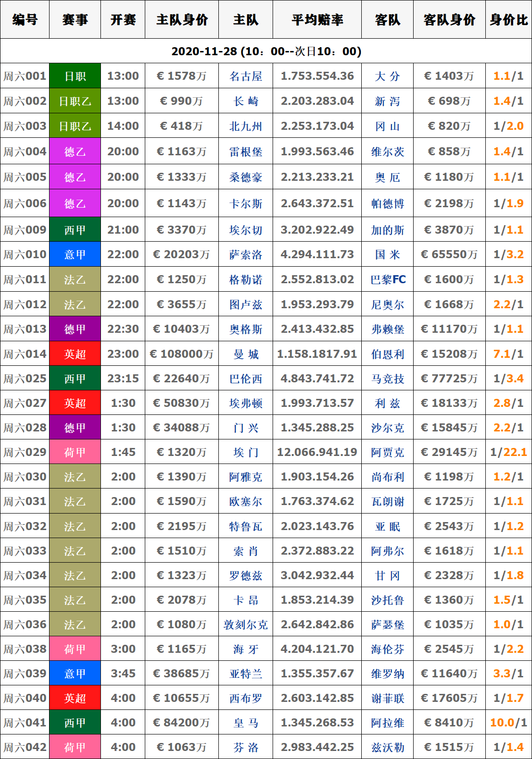The width and height of the screenshot is (532, 759).
Task: Select the red 英超 league cell in row 周六014
Action: click(x=75, y=354)
